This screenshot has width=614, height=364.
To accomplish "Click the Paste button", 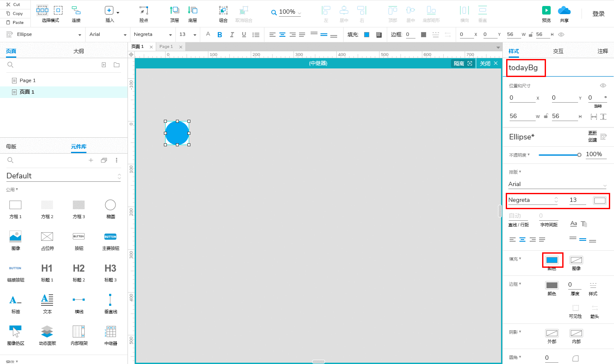I will 15,22.
